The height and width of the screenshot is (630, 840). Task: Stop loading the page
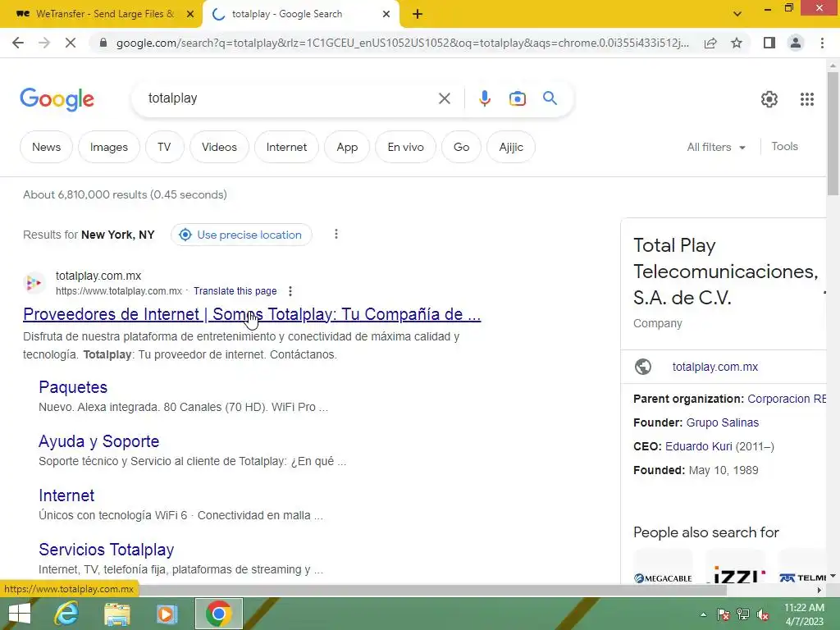[71, 43]
